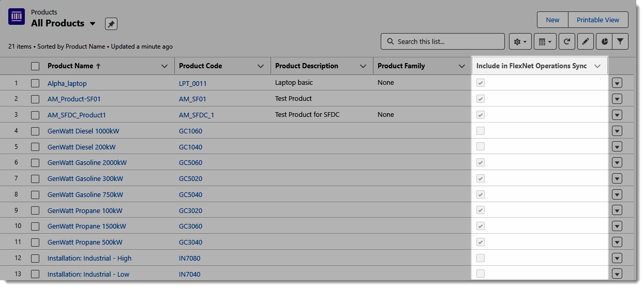The height and width of the screenshot is (288, 644).
Task: Select the AM_Product-SF01 row checkbox
Action: [x=35, y=99]
